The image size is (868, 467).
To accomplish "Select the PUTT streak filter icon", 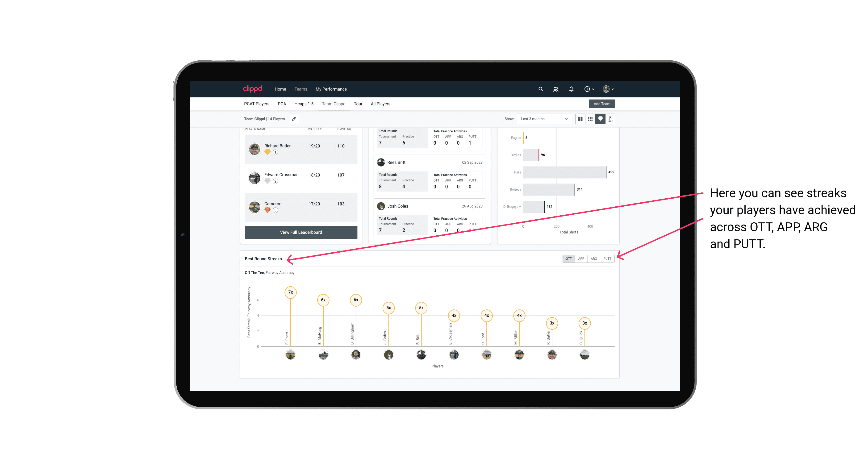I will [x=607, y=258].
